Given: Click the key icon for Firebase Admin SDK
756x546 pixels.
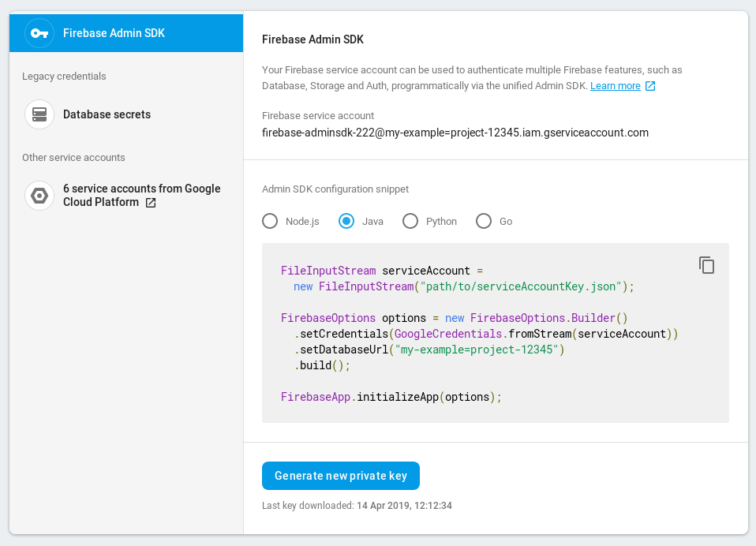Looking at the screenshot, I should 39,33.
